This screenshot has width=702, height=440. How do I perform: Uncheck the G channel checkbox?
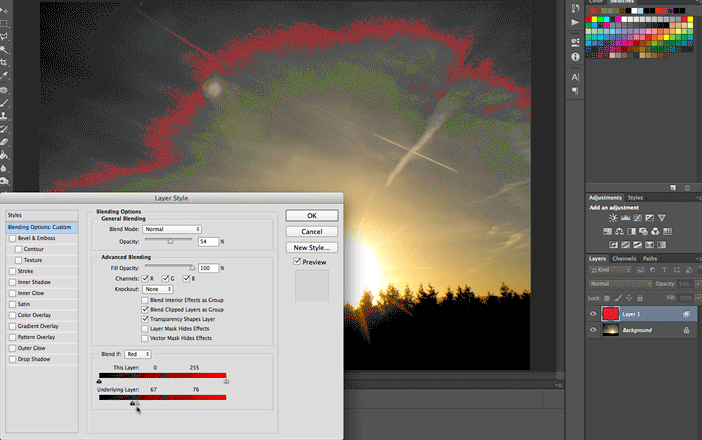click(165, 278)
